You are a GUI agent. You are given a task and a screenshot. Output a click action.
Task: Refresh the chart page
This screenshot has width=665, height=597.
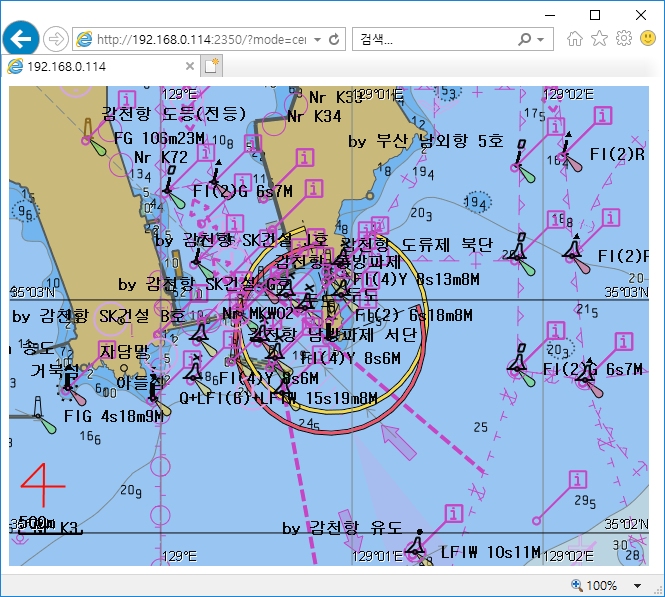(x=334, y=40)
